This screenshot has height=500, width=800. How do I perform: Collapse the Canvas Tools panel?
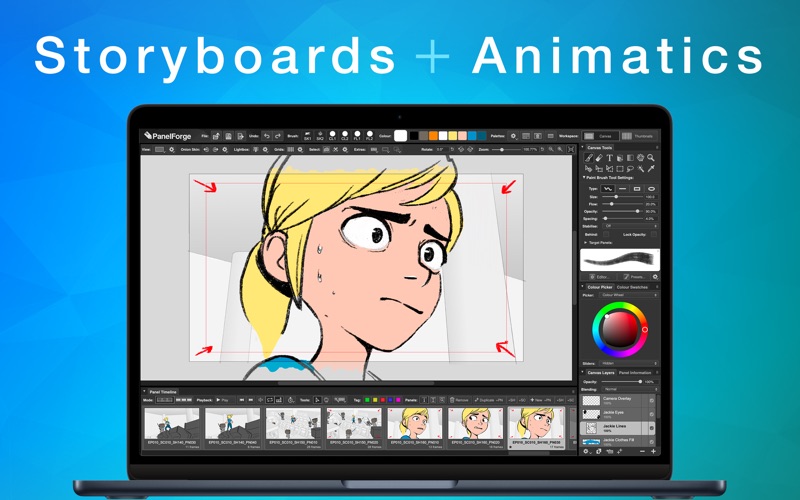[582, 147]
